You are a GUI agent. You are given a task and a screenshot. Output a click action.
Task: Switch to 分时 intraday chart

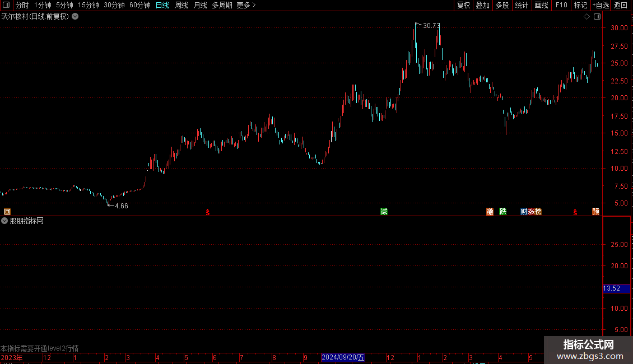point(22,5)
